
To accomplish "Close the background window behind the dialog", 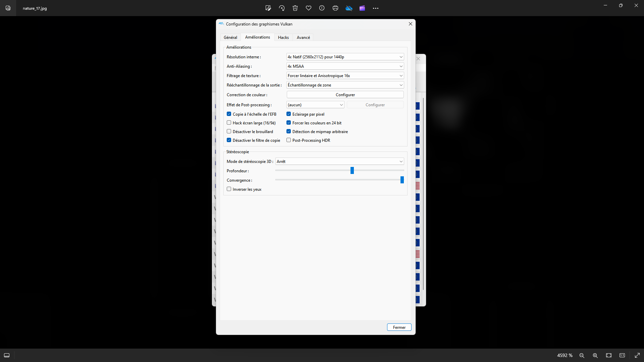I will tap(418, 59).
